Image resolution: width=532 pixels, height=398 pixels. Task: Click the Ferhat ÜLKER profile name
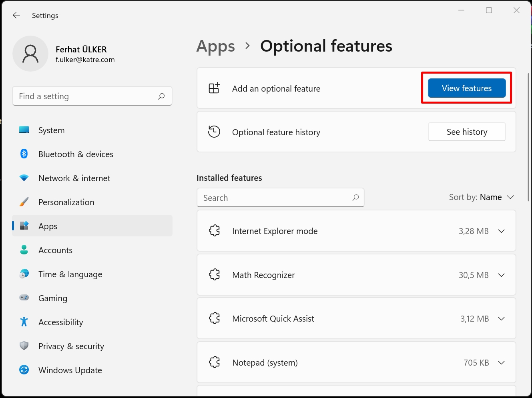81,49
